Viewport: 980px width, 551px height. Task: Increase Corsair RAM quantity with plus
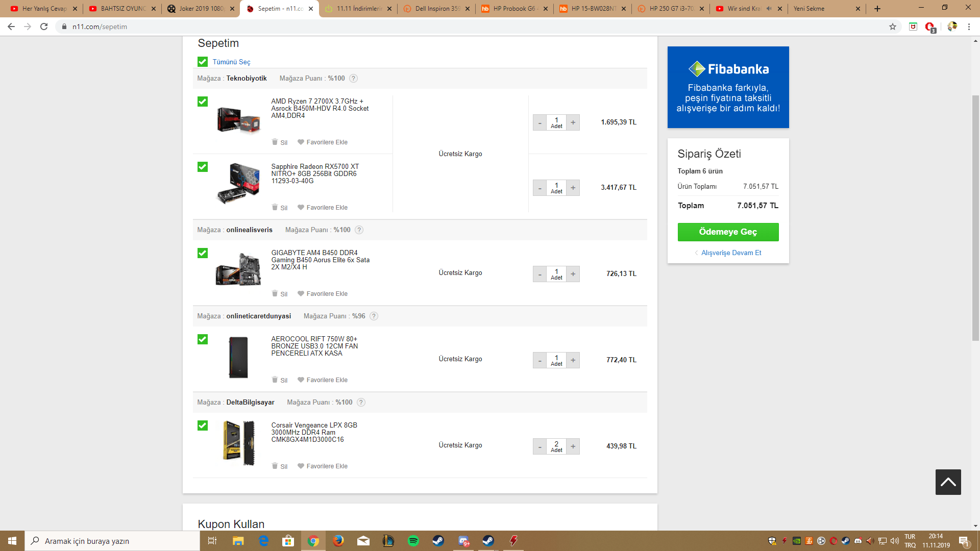click(x=573, y=446)
